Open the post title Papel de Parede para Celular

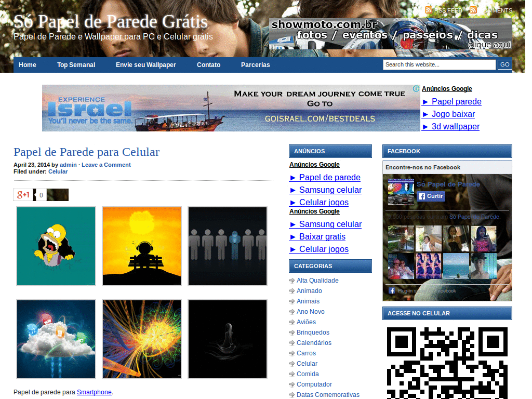87,152
